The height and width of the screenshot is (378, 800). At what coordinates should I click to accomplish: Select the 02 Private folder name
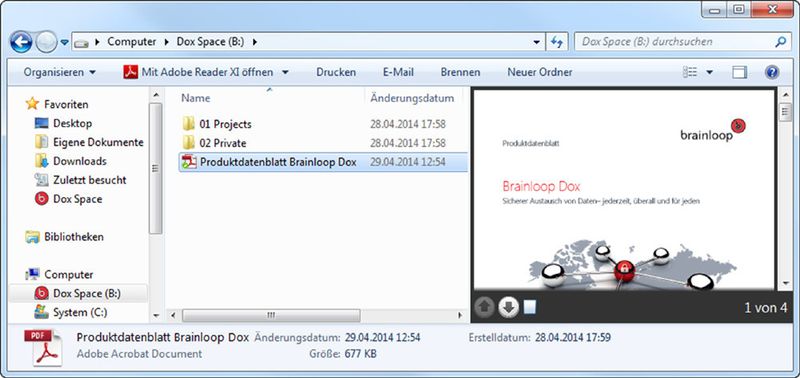(x=223, y=143)
